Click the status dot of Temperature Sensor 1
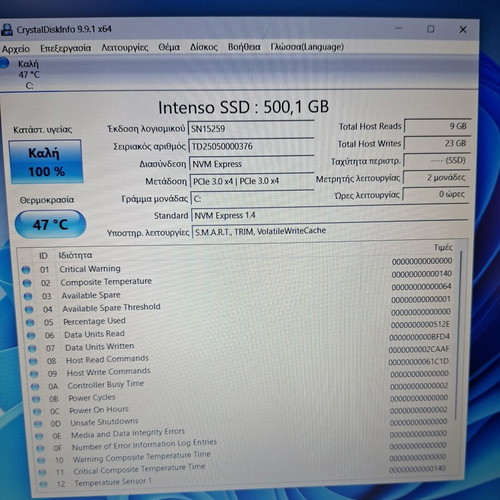The width and height of the screenshot is (500, 500). (x=43, y=484)
